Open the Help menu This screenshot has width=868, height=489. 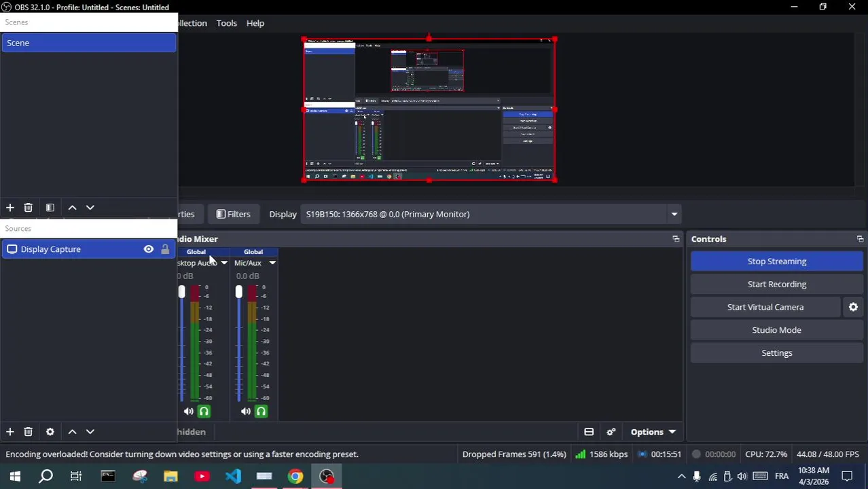coord(255,23)
